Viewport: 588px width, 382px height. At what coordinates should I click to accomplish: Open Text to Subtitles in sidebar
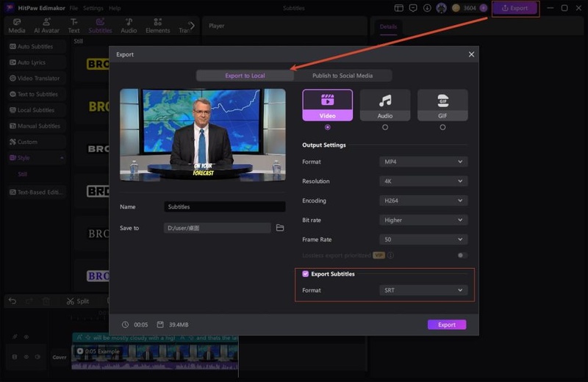36,94
